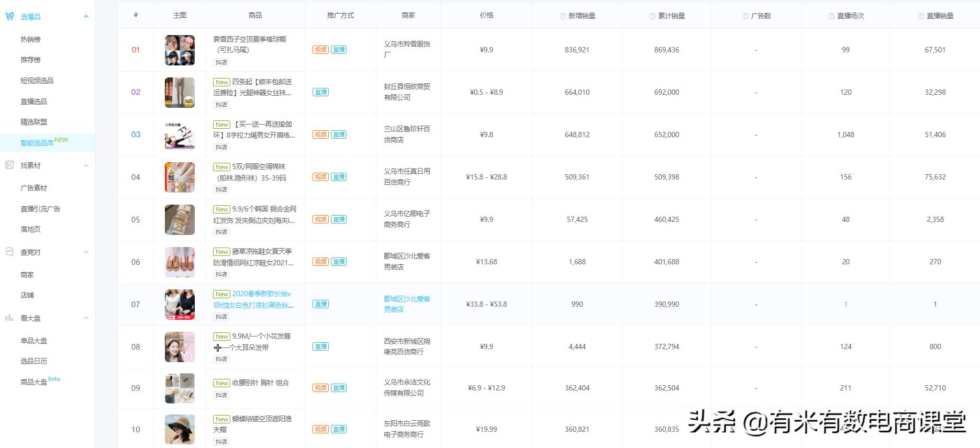Click the help icon beside 广告数
The height and width of the screenshot is (448, 980).
click(745, 16)
